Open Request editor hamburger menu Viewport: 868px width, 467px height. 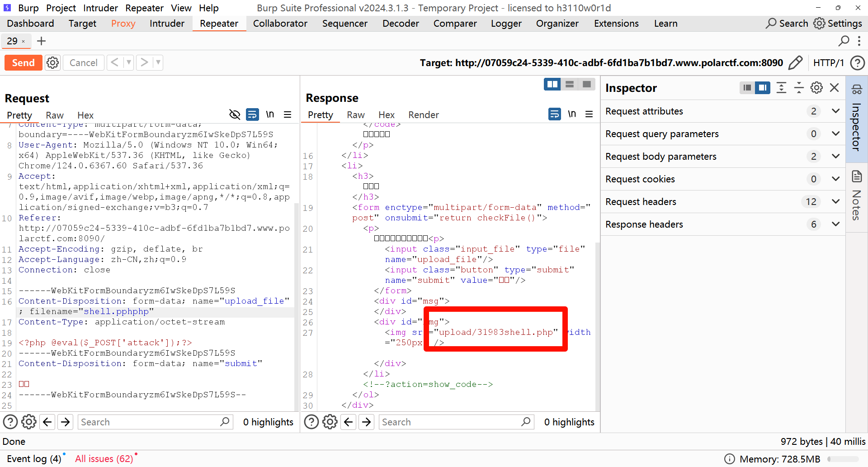tap(288, 114)
